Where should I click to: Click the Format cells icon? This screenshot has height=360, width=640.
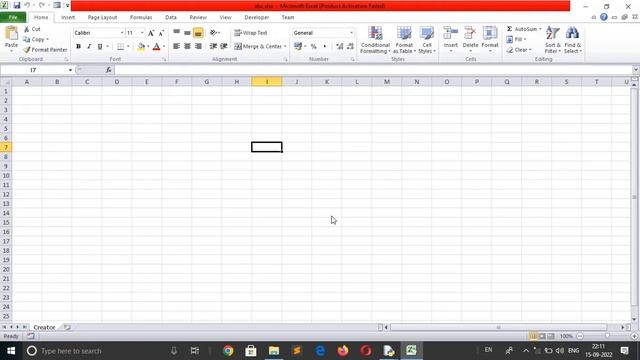coord(490,33)
